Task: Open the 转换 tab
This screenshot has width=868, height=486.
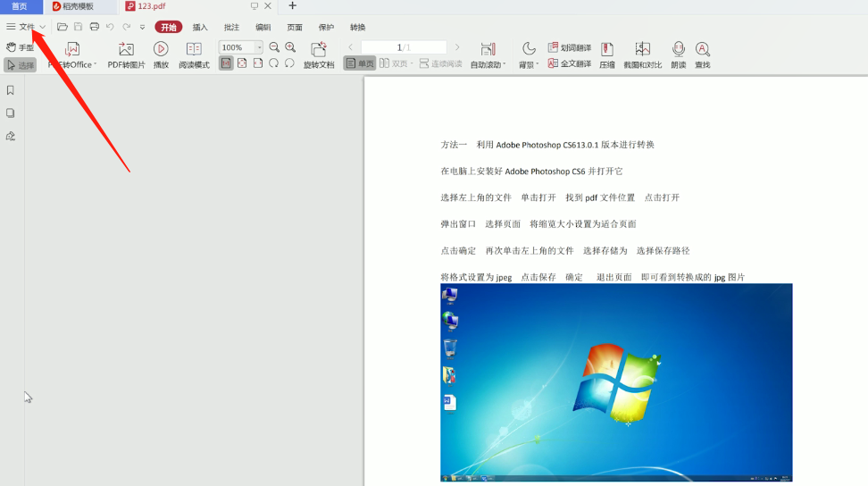Action: point(357,27)
